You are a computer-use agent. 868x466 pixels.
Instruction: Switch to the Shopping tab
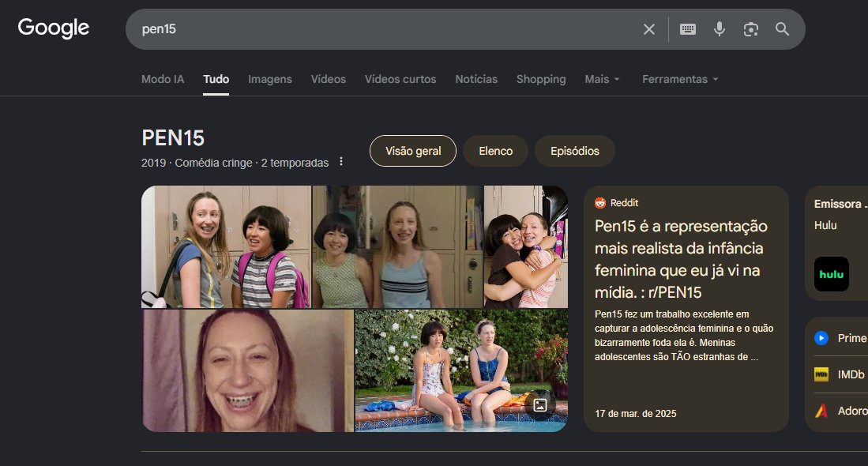[x=541, y=79]
